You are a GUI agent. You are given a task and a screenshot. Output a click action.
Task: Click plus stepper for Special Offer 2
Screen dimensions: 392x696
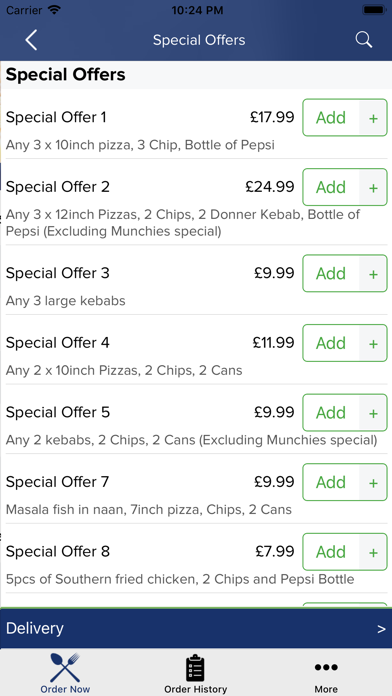373,187
